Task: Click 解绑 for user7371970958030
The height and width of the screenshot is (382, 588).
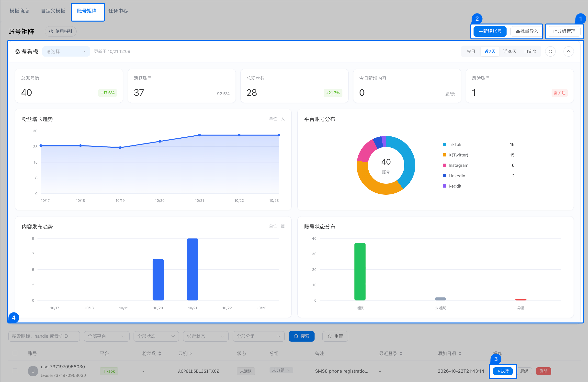Action: point(524,371)
